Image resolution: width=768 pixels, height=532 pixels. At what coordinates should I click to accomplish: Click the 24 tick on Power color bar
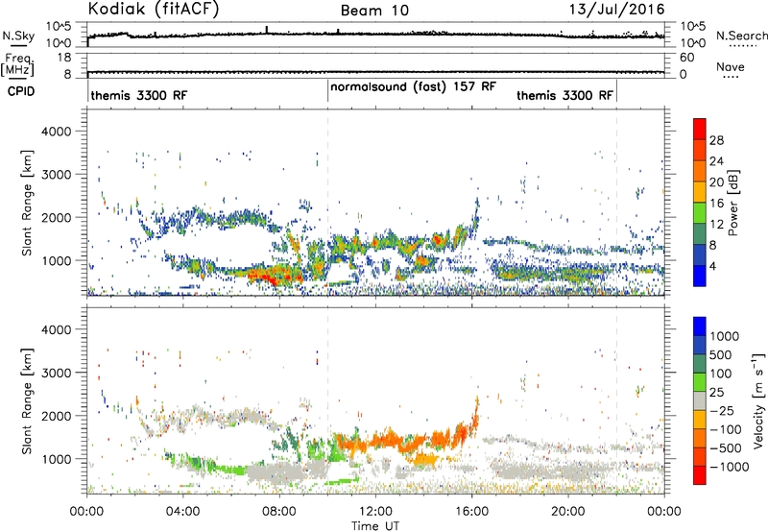[716, 161]
